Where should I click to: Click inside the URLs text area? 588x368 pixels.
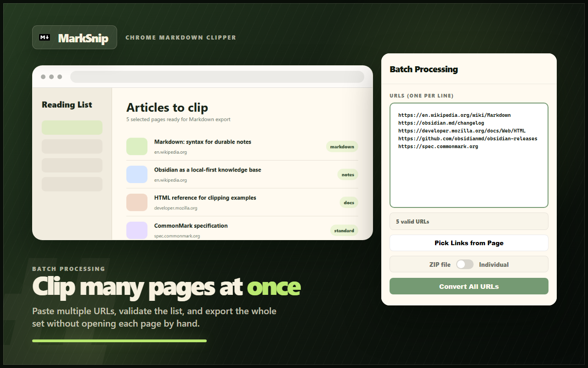(469, 155)
